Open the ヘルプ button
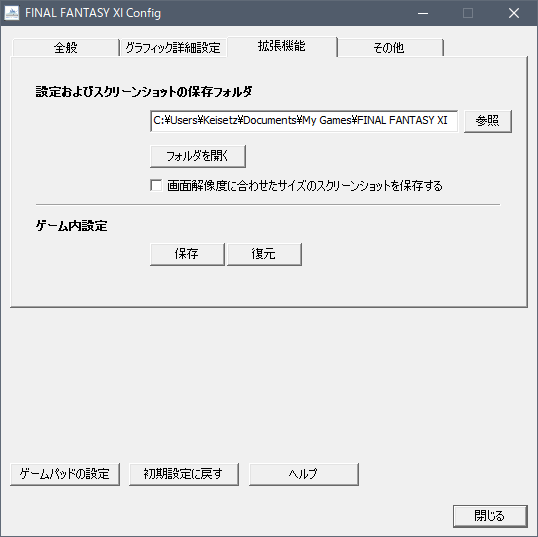 [304, 474]
